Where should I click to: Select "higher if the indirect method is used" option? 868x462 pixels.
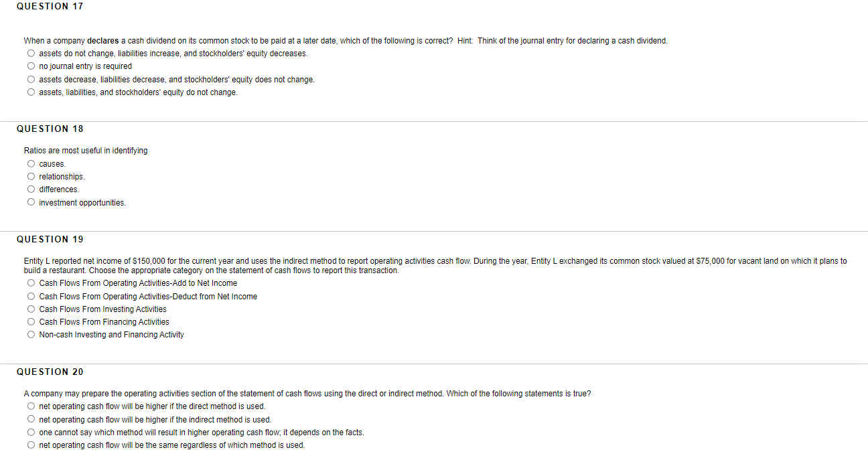pyautogui.click(x=31, y=418)
